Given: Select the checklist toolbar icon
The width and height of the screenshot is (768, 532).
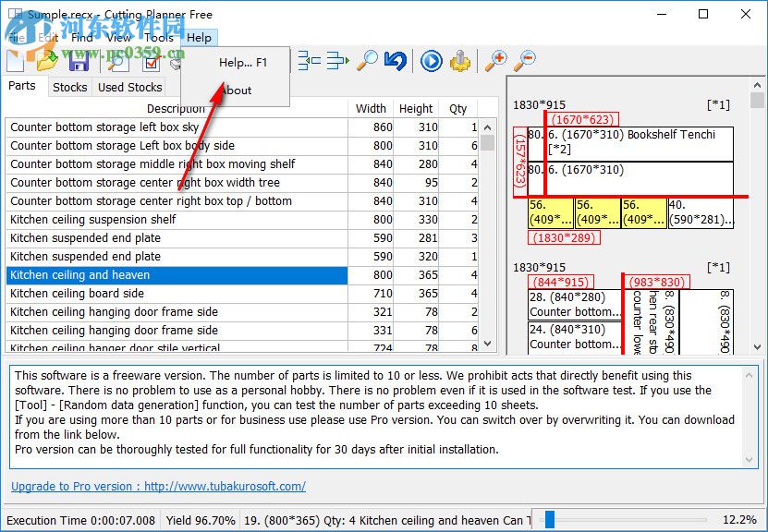Looking at the screenshot, I should click(x=151, y=61).
